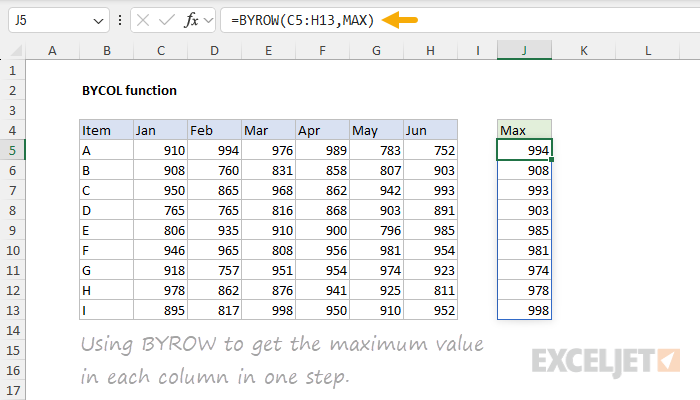Click Max result 981 for row F
The height and width of the screenshot is (400, 700).
click(x=525, y=250)
